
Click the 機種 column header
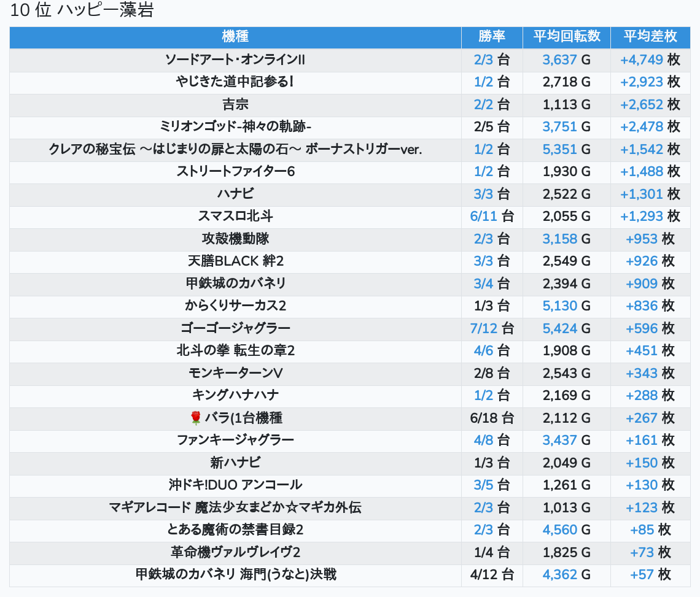pyautogui.click(x=235, y=37)
